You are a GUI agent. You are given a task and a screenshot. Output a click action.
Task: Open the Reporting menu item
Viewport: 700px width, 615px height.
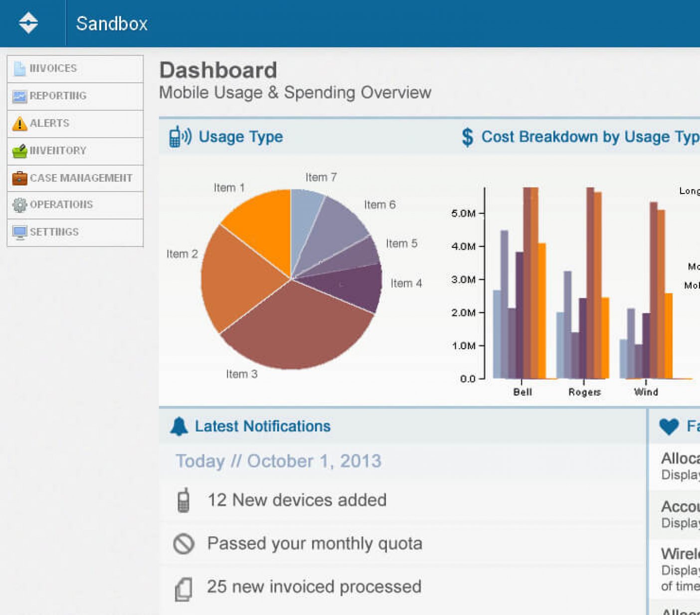75,96
